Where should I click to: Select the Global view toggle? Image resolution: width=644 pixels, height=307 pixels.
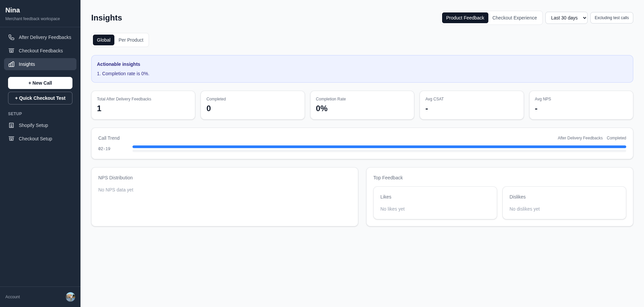click(103, 40)
